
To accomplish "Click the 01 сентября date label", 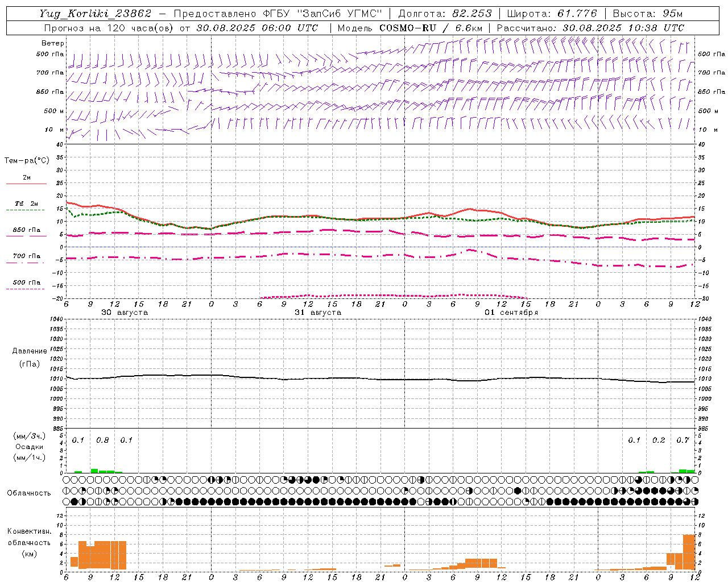I will pyautogui.click(x=511, y=313).
